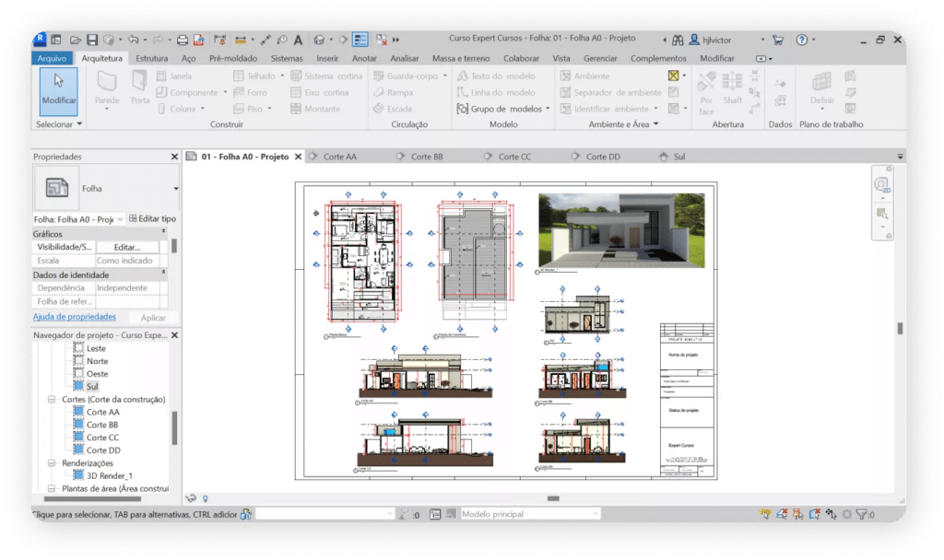Image resolution: width=944 pixels, height=560 pixels.
Task: Click the project browser vertical scrollbar
Action: [174, 427]
